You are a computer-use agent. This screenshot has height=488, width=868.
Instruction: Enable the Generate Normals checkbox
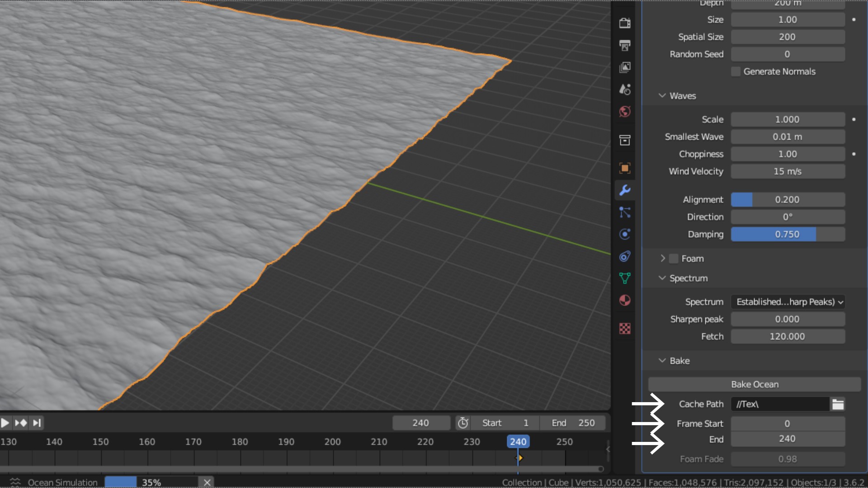tap(736, 71)
